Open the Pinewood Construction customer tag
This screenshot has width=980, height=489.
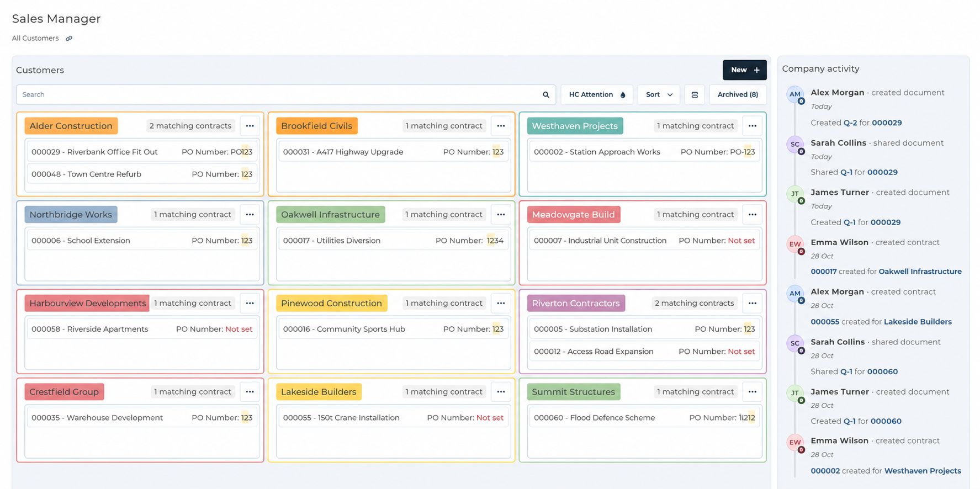click(x=331, y=303)
